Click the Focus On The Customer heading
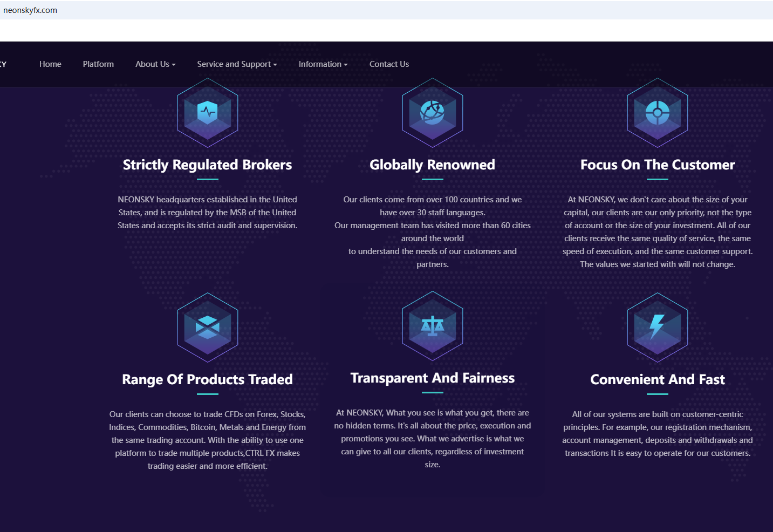Image resolution: width=773 pixels, height=532 pixels. click(658, 165)
